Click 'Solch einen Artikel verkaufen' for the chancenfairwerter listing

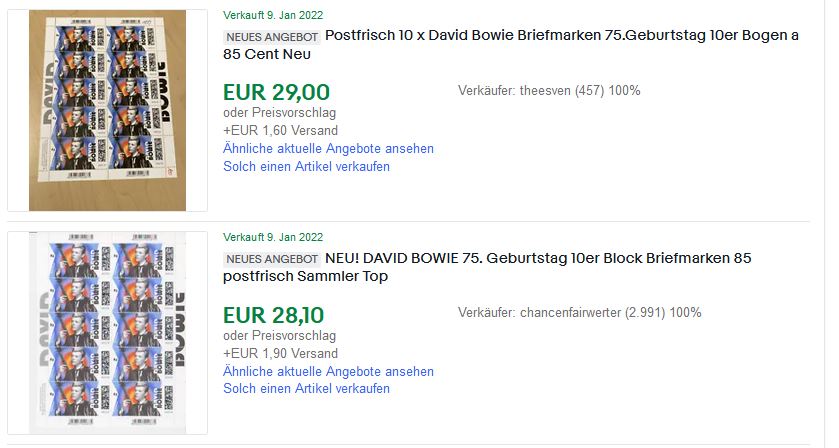pyautogui.click(x=306, y=389)
